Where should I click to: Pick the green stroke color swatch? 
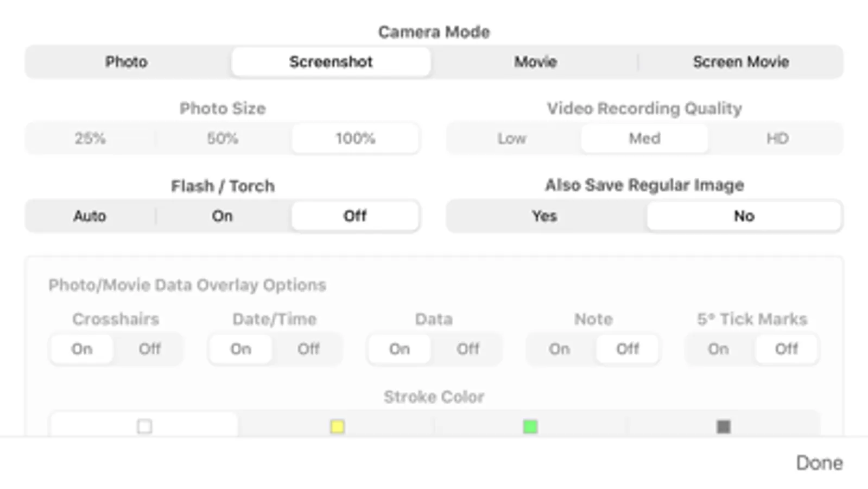(530, 427)
